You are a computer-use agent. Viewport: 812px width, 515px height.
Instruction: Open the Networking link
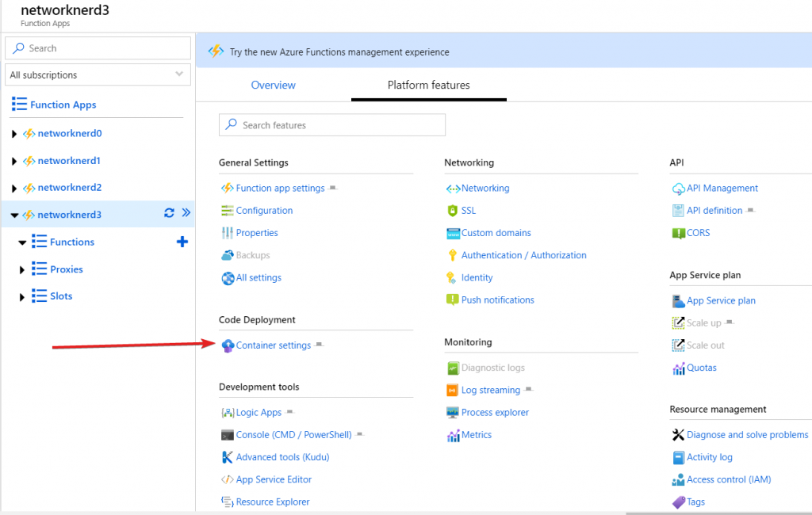click(485, 189)
